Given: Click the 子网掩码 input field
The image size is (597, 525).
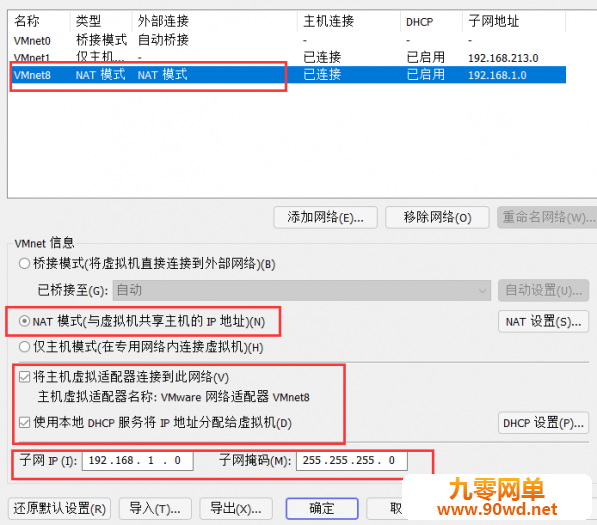Looking at the screenshot, I should [x=352, y=461].
